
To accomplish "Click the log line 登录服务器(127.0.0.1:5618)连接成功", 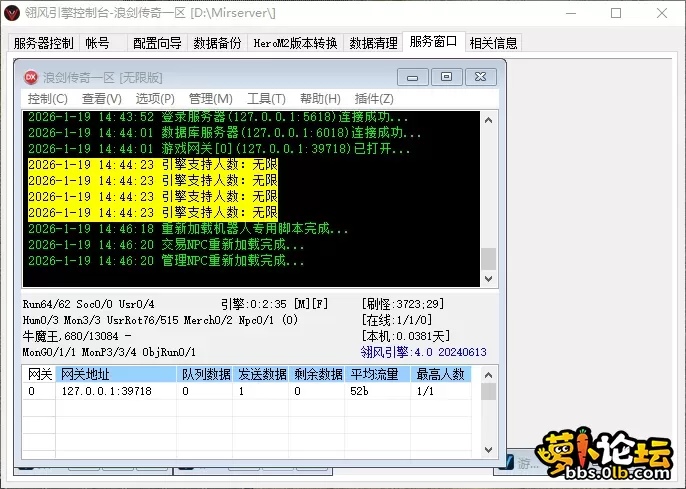I will tap(218, 117).
